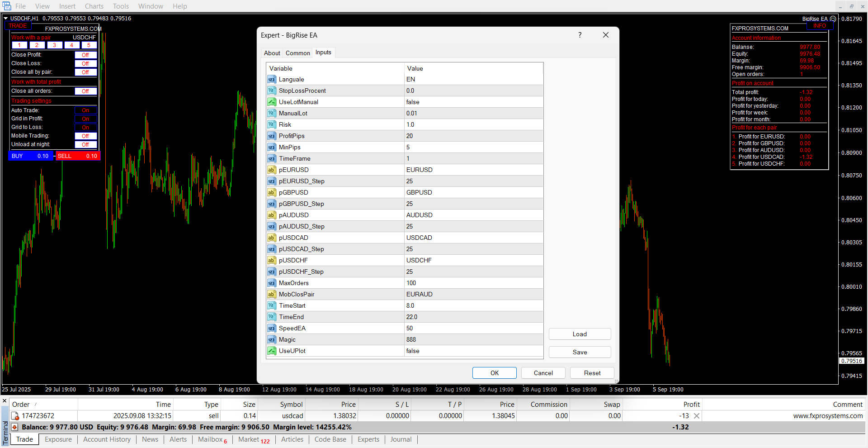This screenshot has height=448, width=868.
Task: Toggle Mobile Trading switch
Action: tap(85, 136)
